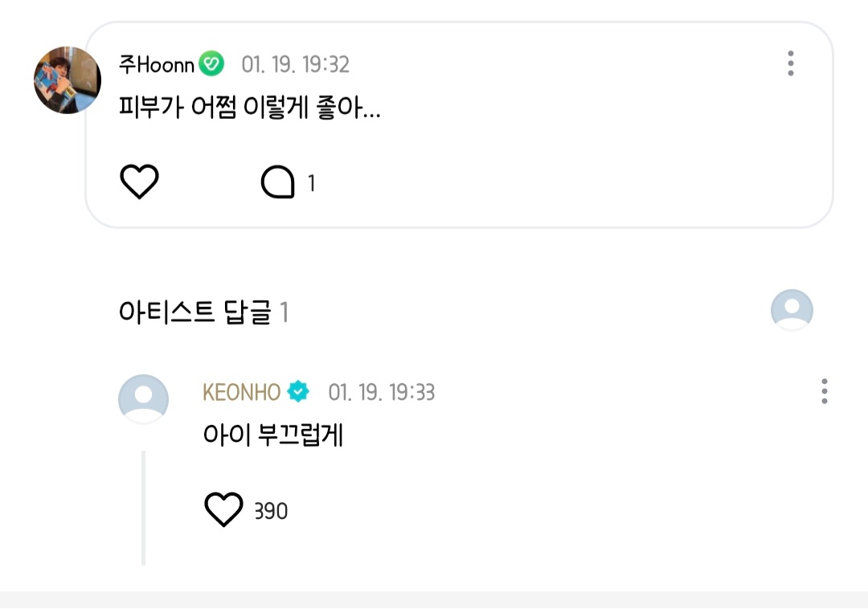Viewport: 868px width, 609px height.
Task: Go to the KEONHO artist name
Action: (x=242, y=392)
